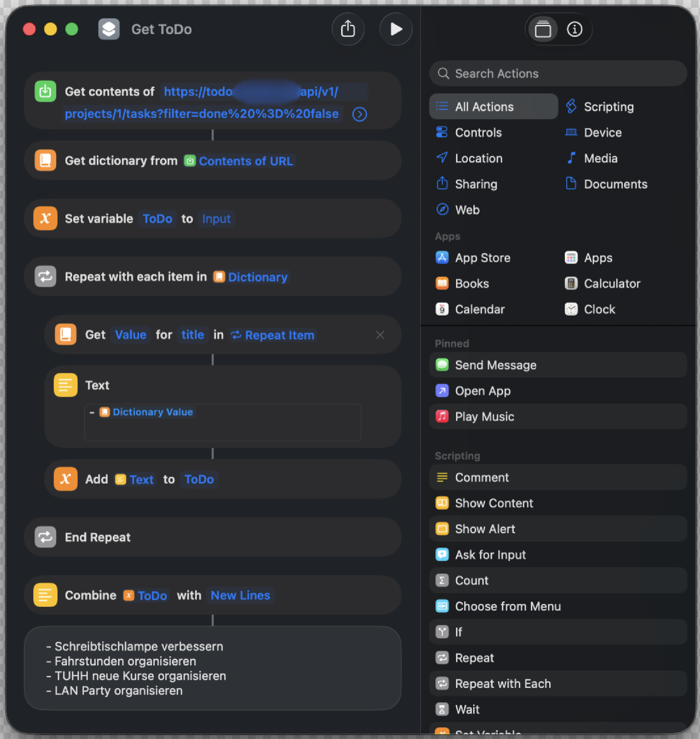Open the info panel with the i icon
The image size is (700, 739).
tap(574, 29)
